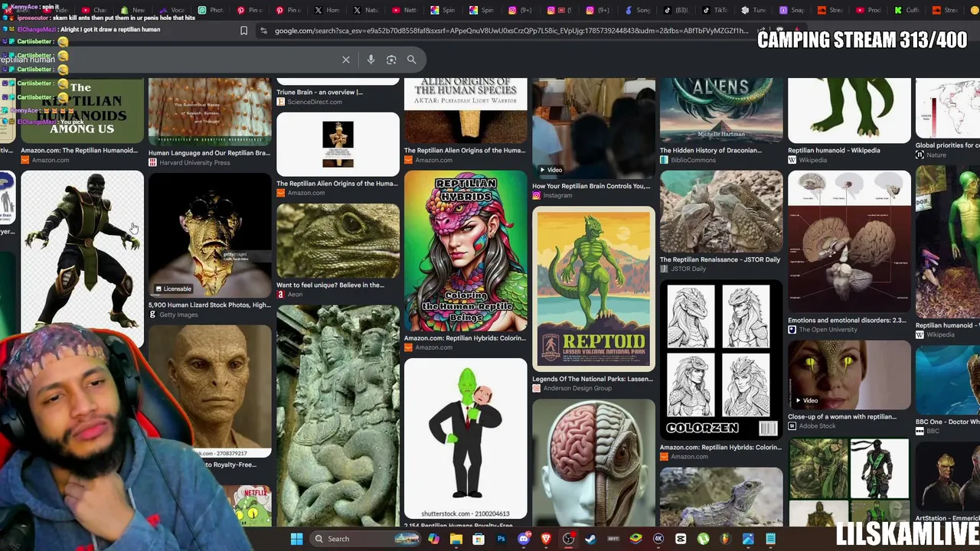Open BlueStacks from the taskbar

point(635,539)
